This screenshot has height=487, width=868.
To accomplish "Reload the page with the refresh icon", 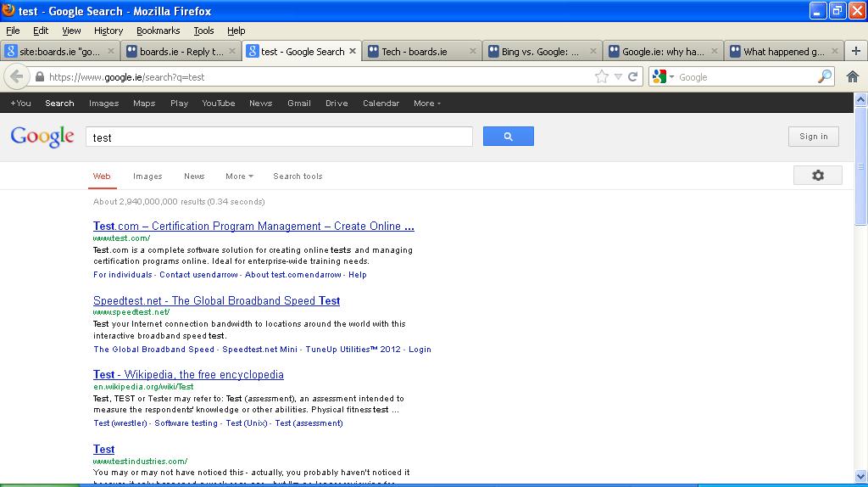I will (632, 77).
